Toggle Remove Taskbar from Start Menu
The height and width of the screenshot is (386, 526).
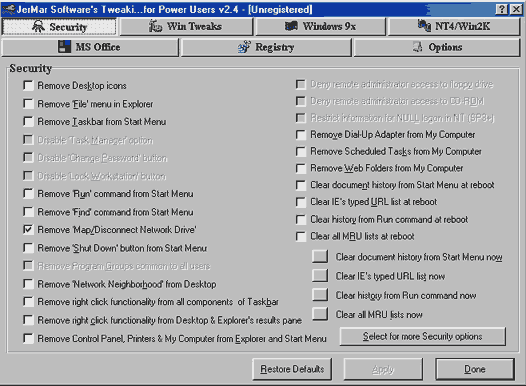[29, 121]
